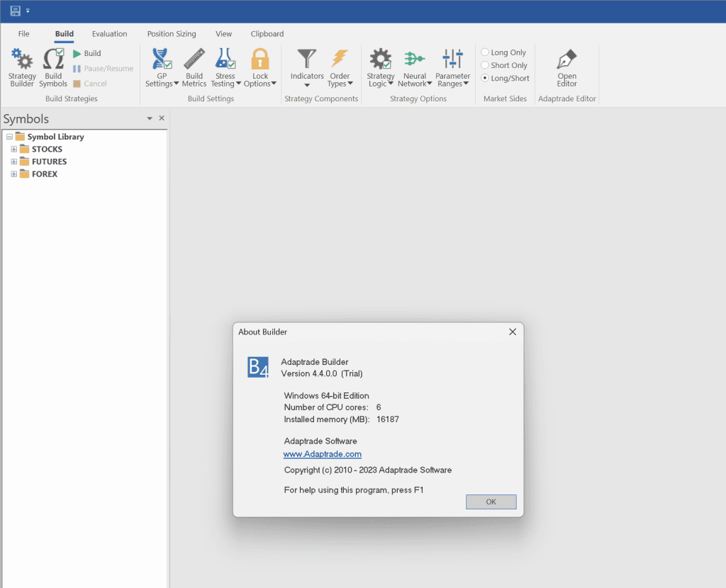Click the copyright notice text
Image resolution: width=726 pixels, height=588 pixels.
click(x=368, y=470)
